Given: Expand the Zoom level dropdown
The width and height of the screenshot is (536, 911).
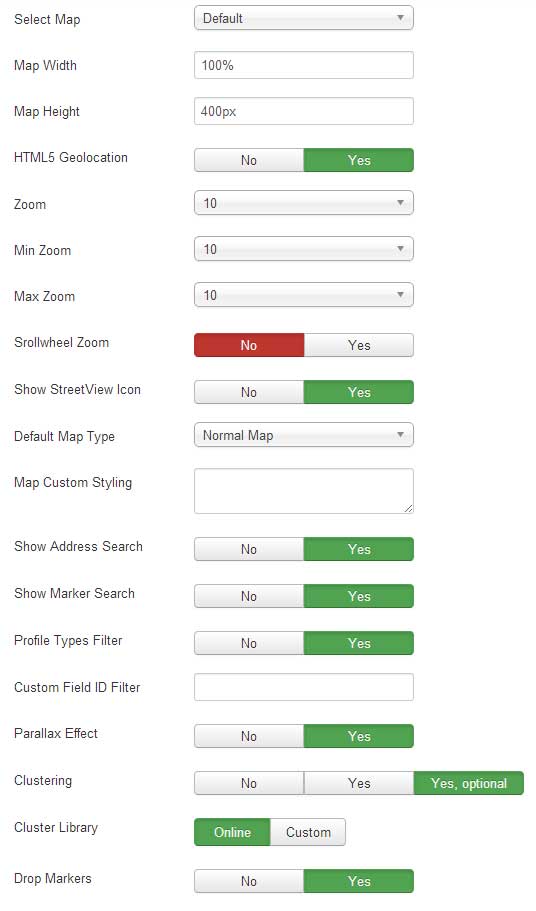Looking at the screenshot, I should coord(304,203).
